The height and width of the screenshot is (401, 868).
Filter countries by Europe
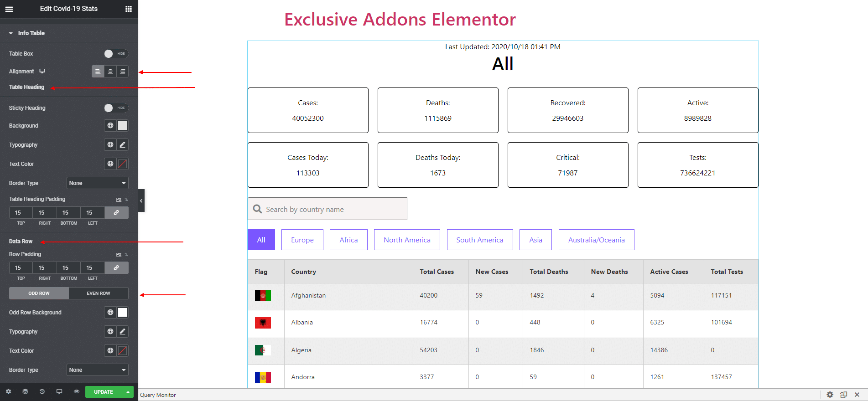(302, 240)
